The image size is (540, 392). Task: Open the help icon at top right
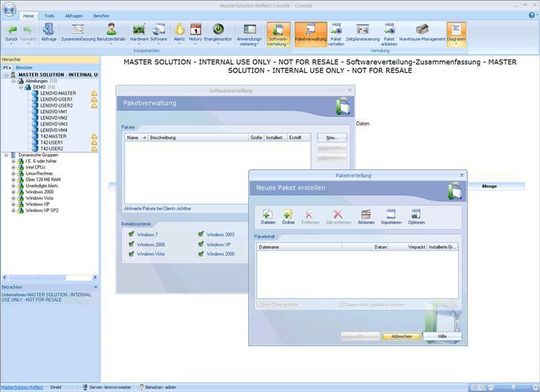(532, 15)
